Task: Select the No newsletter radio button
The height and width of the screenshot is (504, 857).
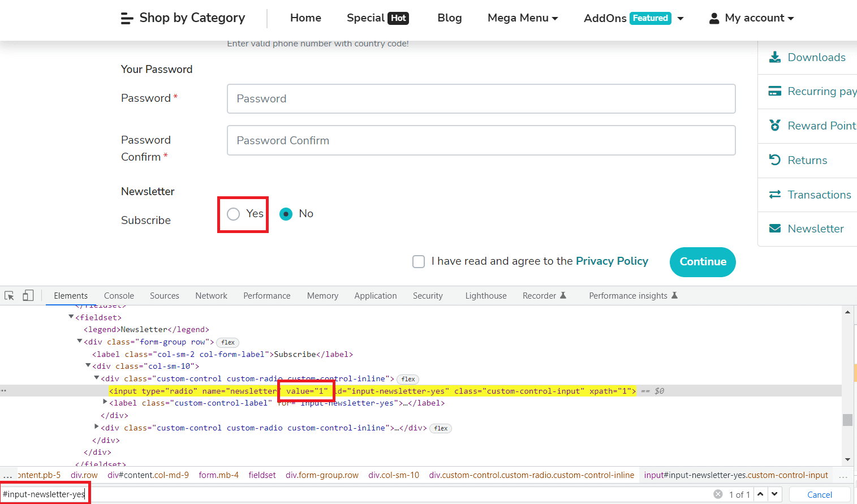Action: tap(286, 214)
